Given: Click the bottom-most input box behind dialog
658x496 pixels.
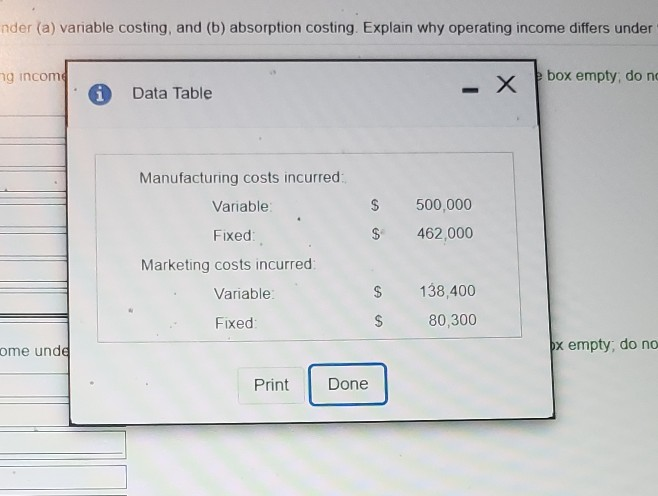Looking at the screenshot, I should pyautogui.click(x=63, y=477).
